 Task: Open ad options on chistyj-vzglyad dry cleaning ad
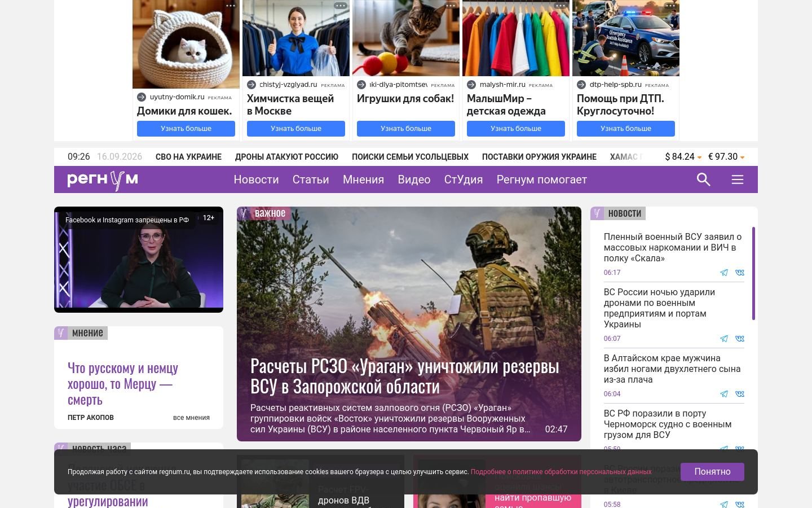(x=341, y=5)
